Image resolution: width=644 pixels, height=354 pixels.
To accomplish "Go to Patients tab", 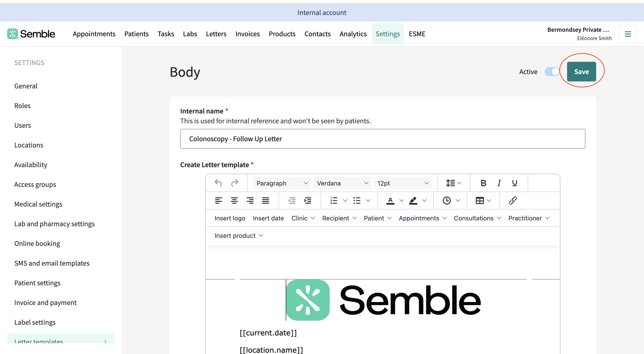I will click(136, 34).
